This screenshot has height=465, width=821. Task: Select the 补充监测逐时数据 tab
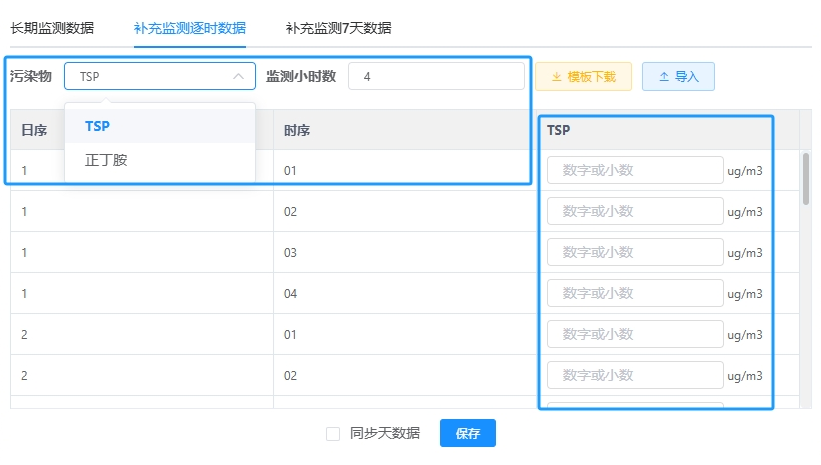click(x=190, y=28)
